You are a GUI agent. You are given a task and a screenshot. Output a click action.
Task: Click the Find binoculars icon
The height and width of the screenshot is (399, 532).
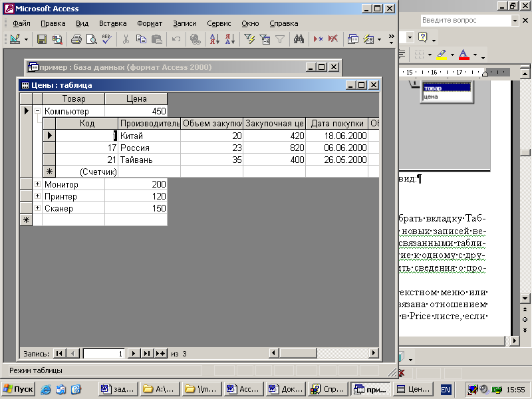tap(299, 39)
